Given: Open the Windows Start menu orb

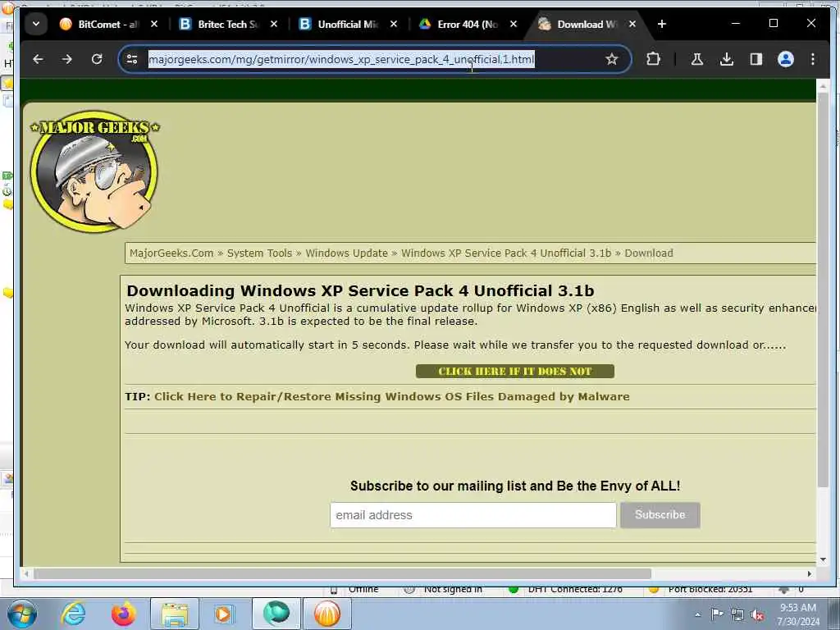Looking at the screenshot, I should coord(22,614).
